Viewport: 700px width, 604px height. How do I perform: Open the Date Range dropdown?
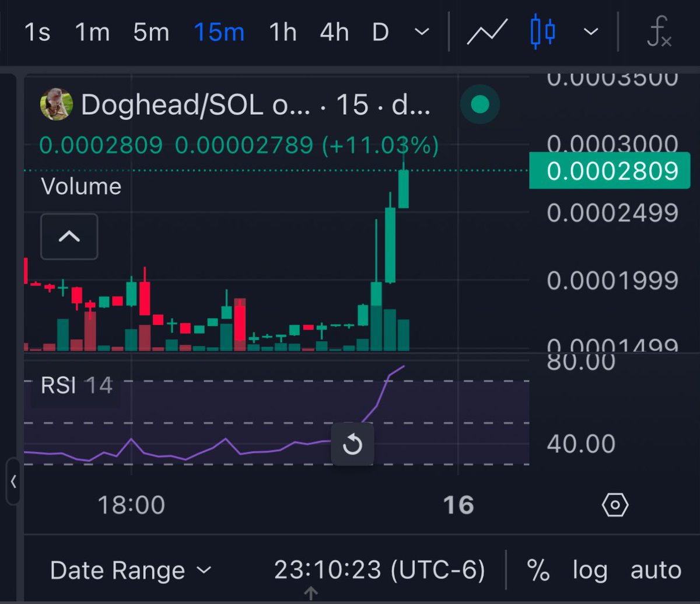coord(131,570)
